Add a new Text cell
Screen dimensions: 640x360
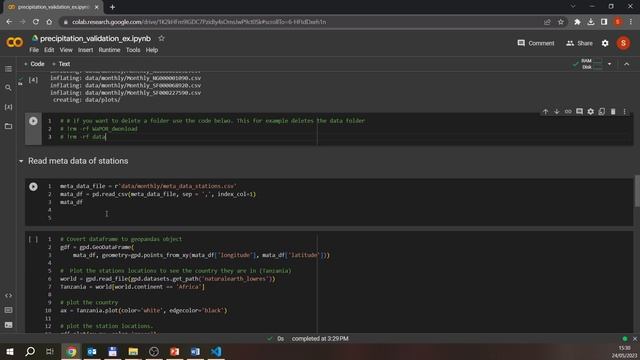61,64
